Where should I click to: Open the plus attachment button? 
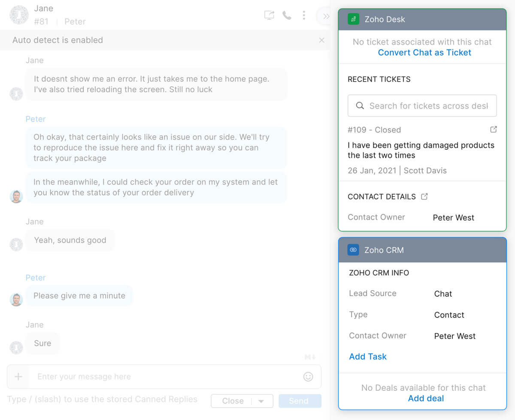click(x=18, y=377)
